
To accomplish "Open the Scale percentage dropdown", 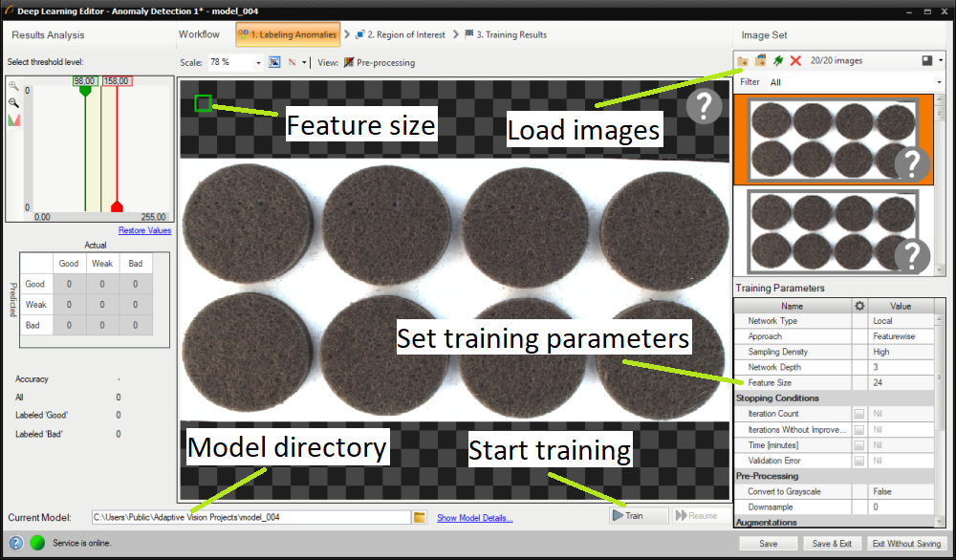I will click(259, 62).
